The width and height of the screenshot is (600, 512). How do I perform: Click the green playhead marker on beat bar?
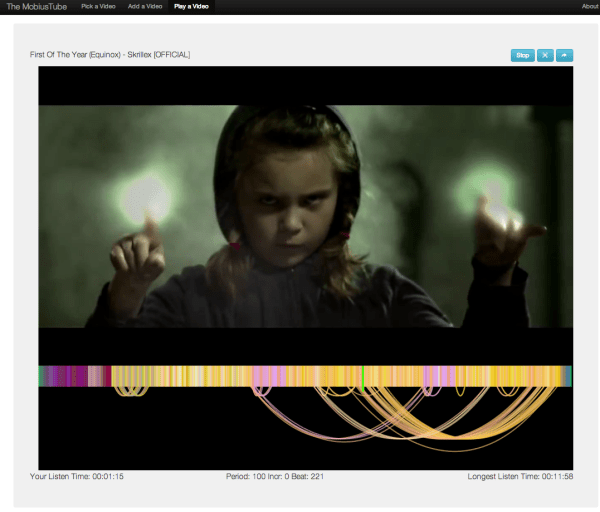(363, 378)
